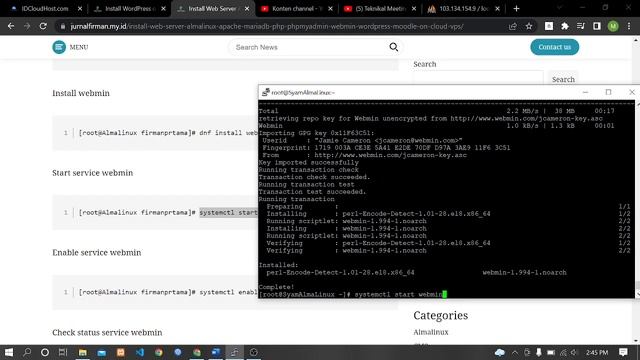640x360 pixels.
Task: Click the Search News input field
Action: point(310,47)
